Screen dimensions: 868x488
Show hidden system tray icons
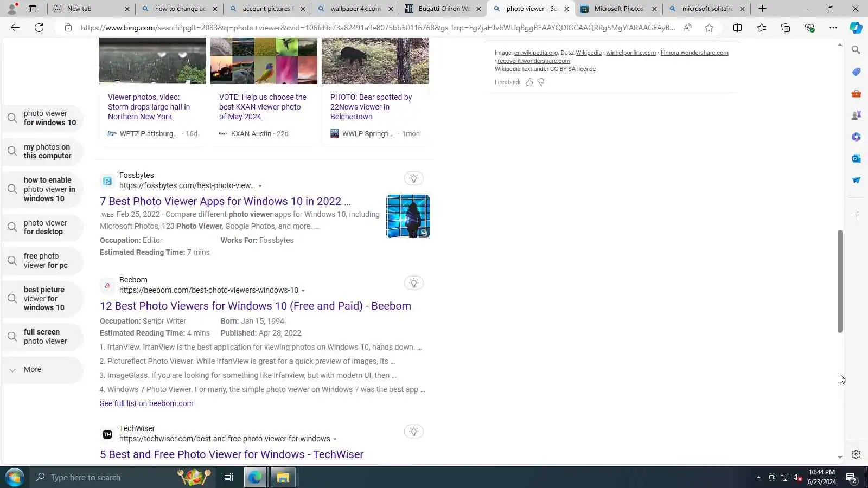click(x=758, y=478)
